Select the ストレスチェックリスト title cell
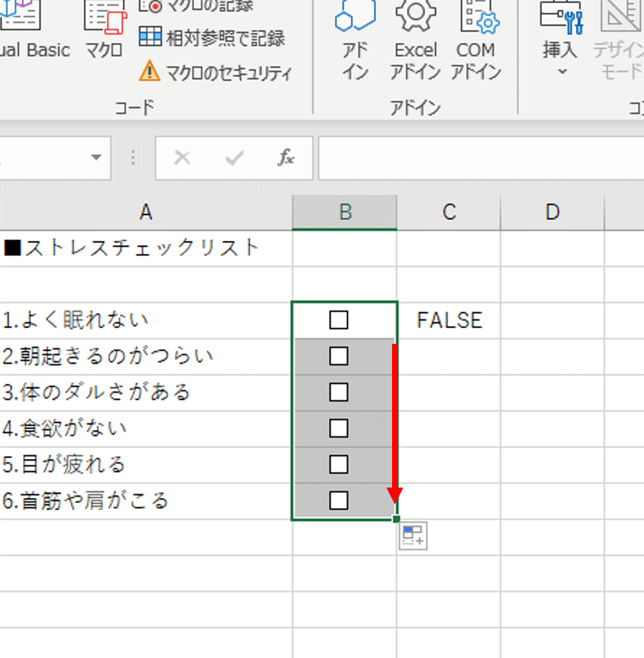 (145, 248)
